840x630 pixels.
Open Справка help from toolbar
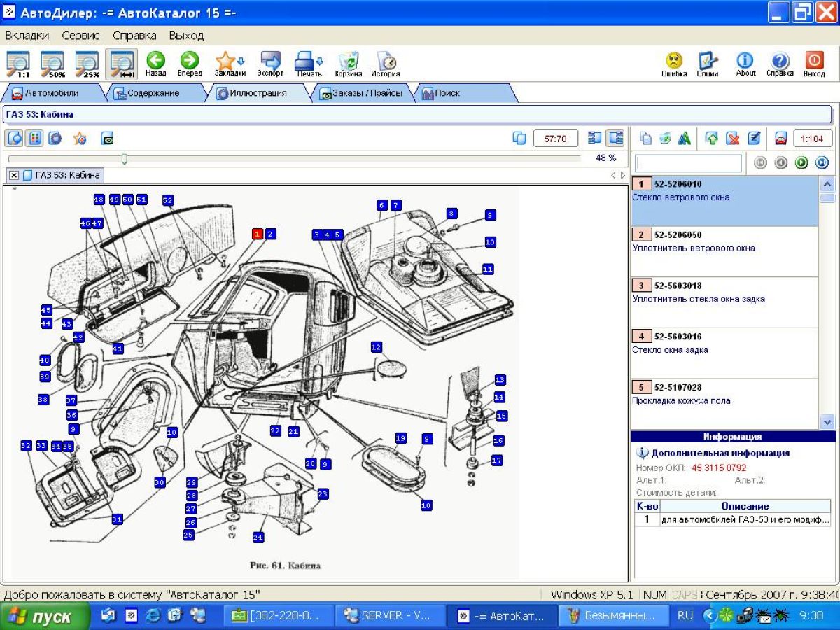point(780,64)
